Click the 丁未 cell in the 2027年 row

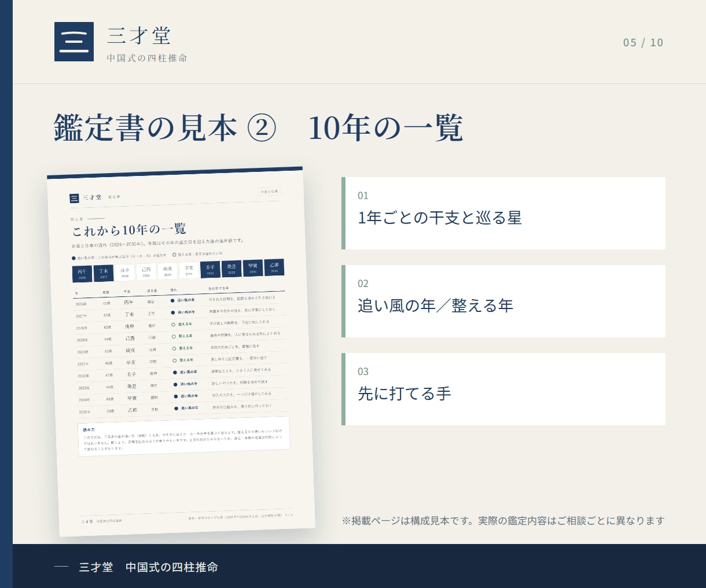pos(130,314)
